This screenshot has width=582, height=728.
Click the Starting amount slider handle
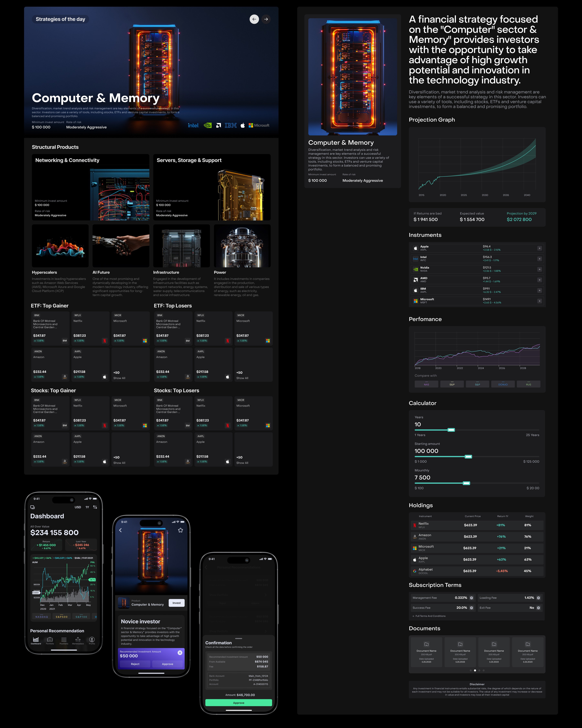point(468,457)
